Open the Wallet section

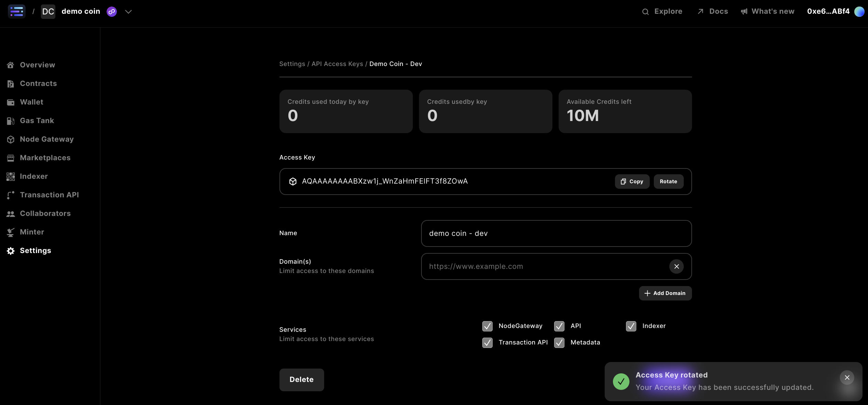[x=31, y=102]
